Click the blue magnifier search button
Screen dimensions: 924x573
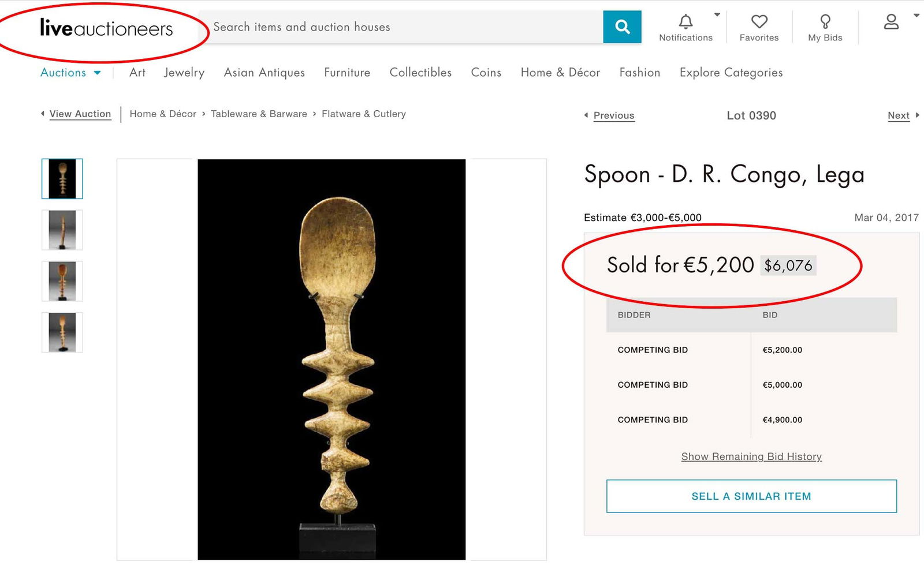[622, 27]
